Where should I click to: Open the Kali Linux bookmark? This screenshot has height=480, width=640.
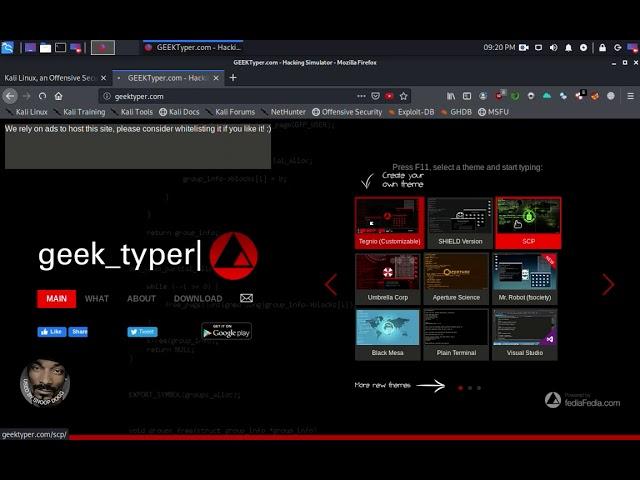coord(27,112)
